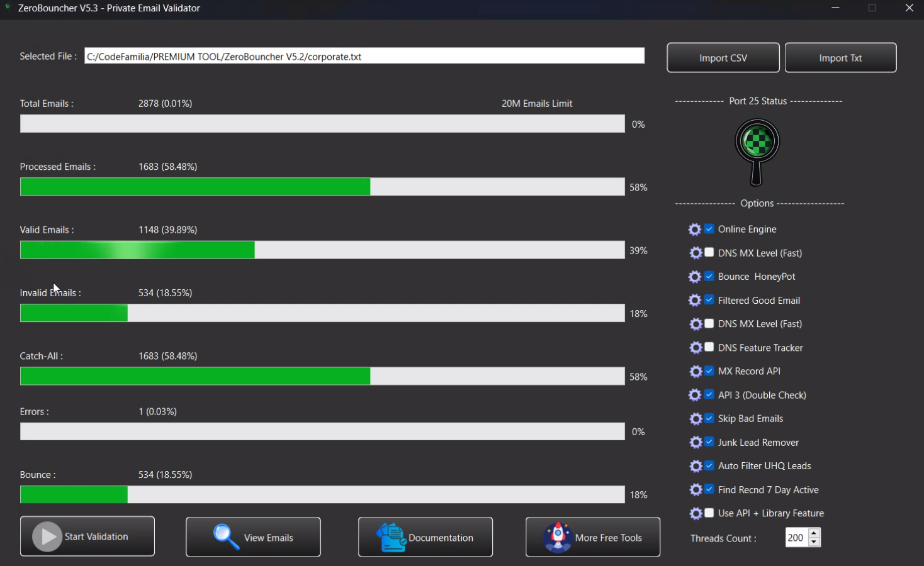Enable the DNS Feature Tracker checkbox
Image resolution: width=924 pixels, height=566 pixels.
click(x=709, y=347)
